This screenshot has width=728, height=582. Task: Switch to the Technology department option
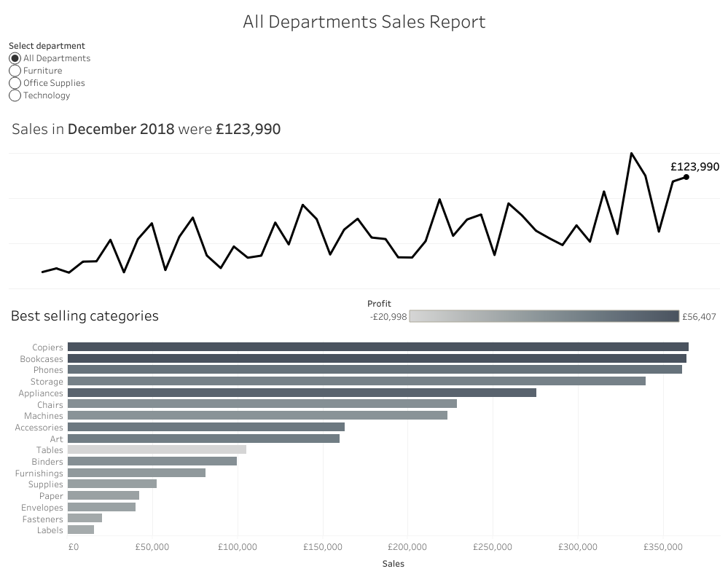pos(15,95)
